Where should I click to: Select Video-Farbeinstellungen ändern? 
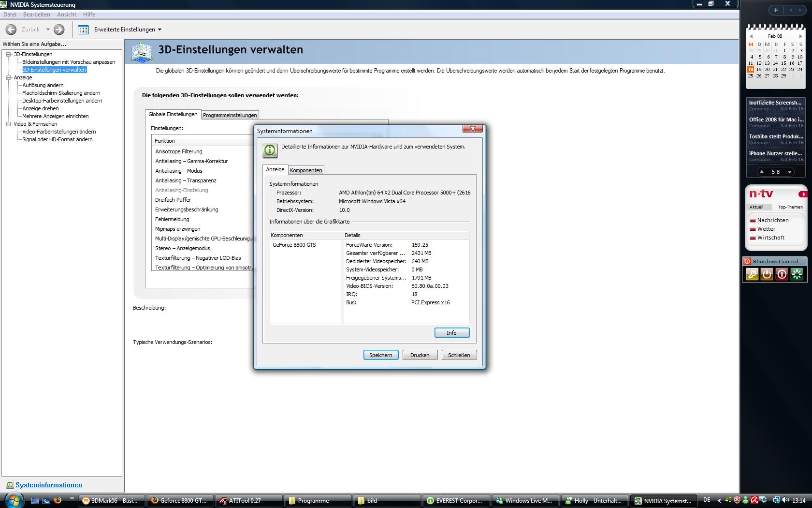[x=59, y=132]
